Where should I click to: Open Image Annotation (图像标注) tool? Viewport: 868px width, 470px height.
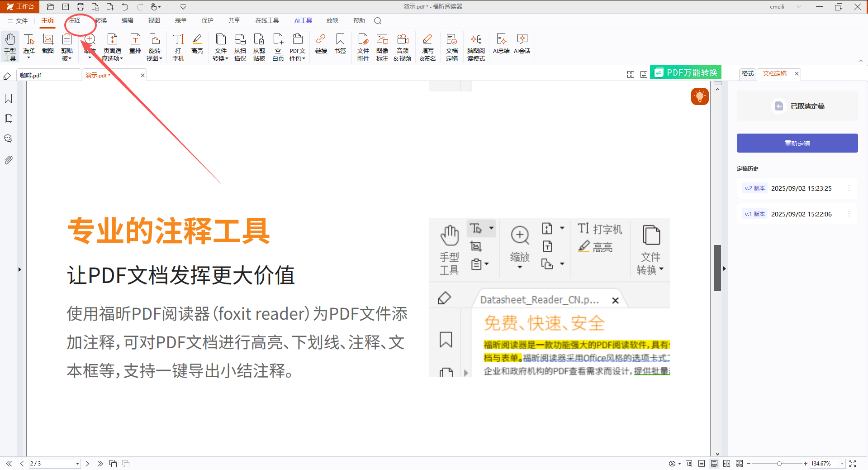pos(382,47)
